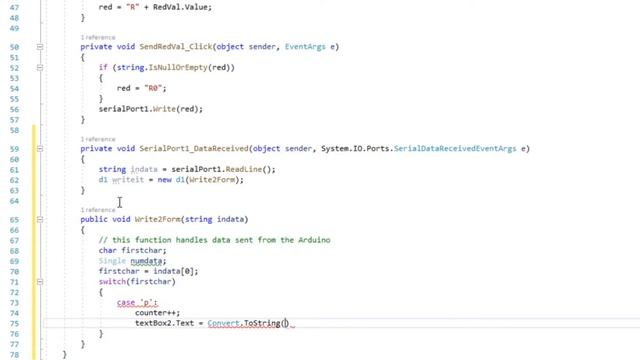Click the case 'p': label on line 73
640x360 pixels.
[x=137, y=303]
